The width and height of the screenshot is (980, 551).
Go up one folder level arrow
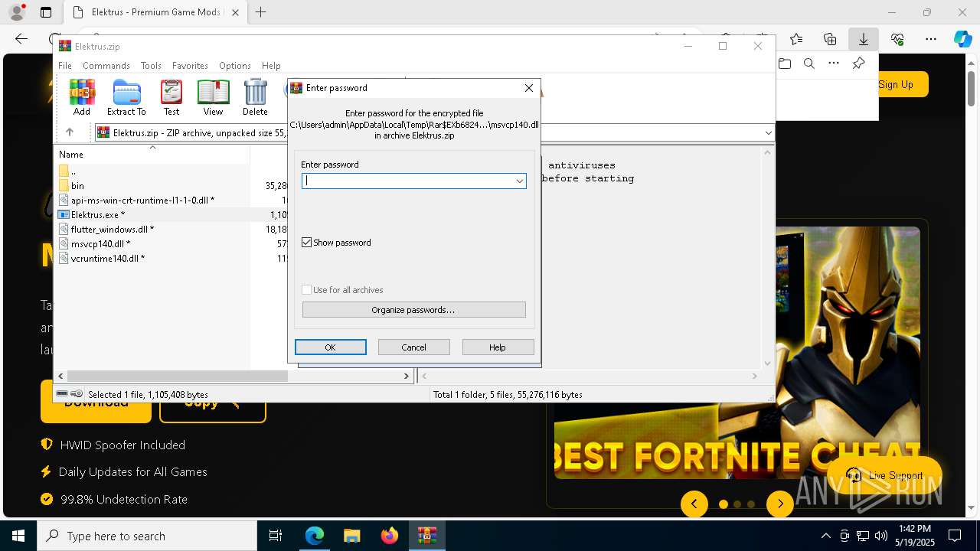click(70, 132)
